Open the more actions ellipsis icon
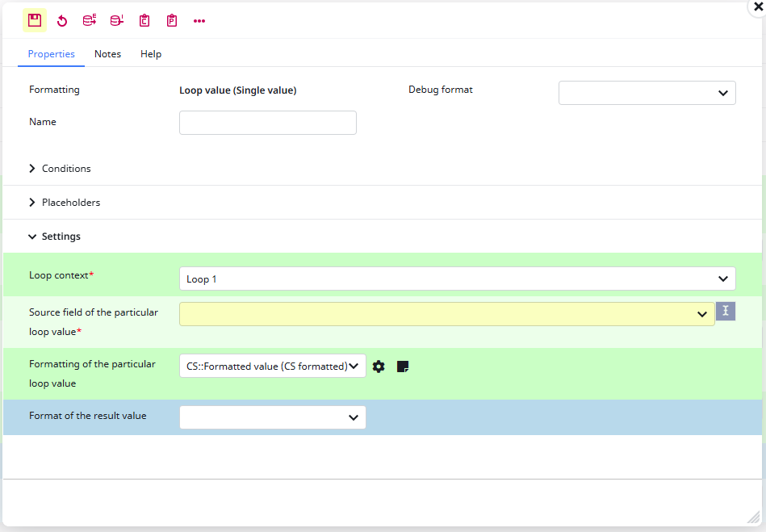766x532 pixels. [x=199, y=20]
